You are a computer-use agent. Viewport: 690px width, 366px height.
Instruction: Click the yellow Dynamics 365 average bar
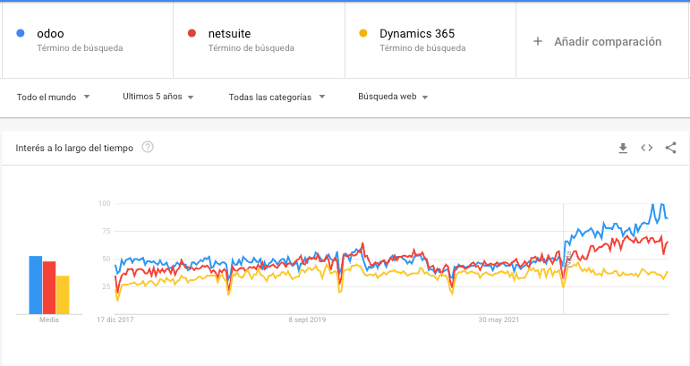(63, 295)
